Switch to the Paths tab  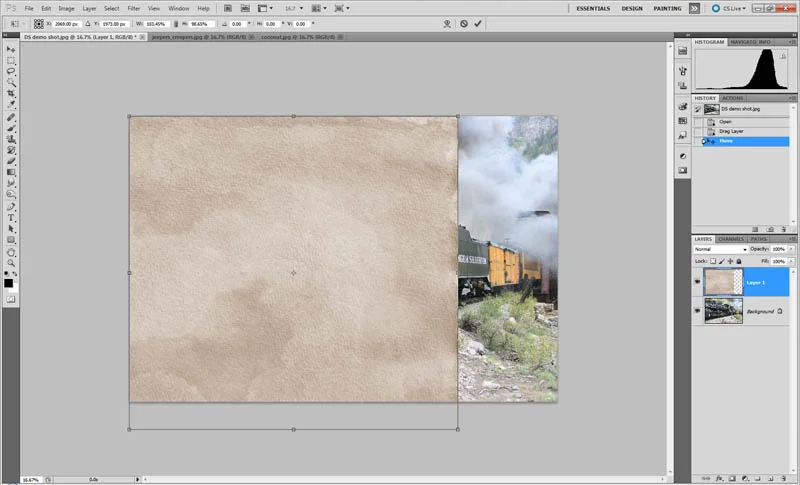click(x=758, y=239)
